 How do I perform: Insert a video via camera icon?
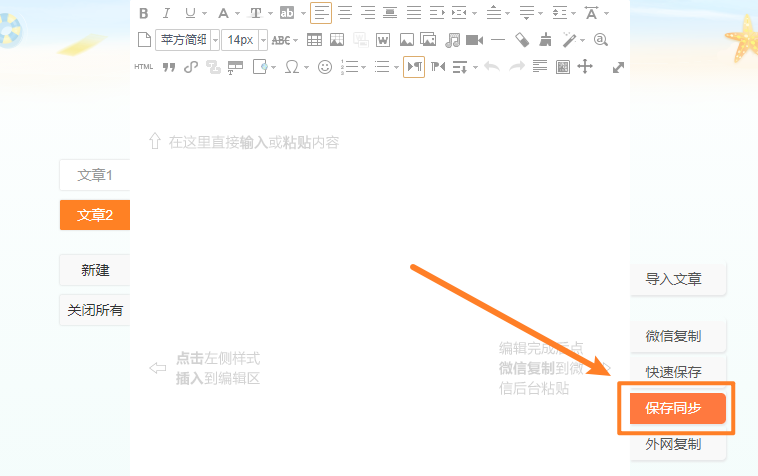[474, 40]
